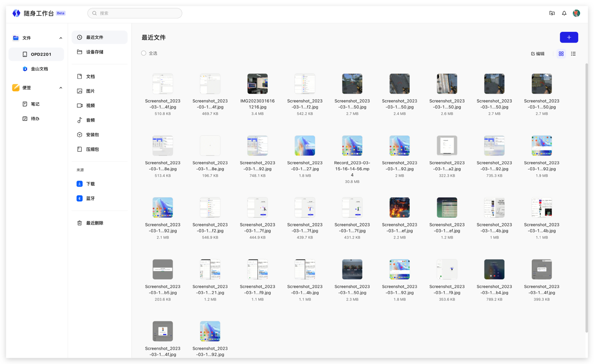The width and height of the screenshot is (594, 364).
Task: Switch to grid view layout
Action: (561, 54)
